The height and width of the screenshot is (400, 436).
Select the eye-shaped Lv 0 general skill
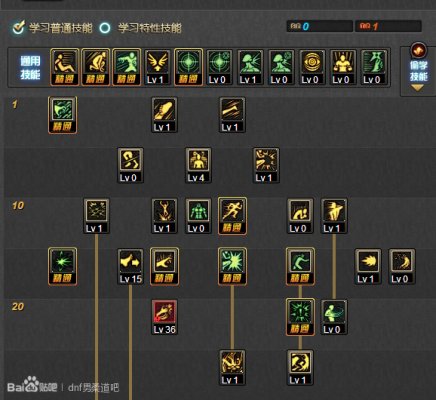(x=312, y=67)
